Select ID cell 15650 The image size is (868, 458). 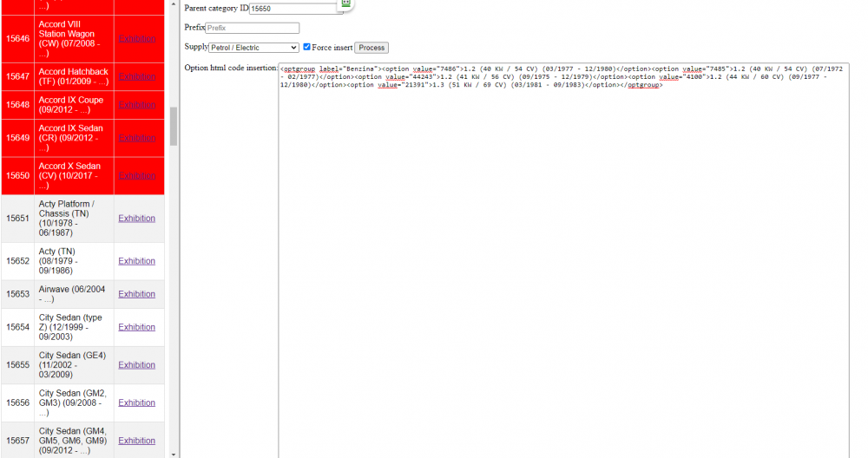[x=17, y=175]
